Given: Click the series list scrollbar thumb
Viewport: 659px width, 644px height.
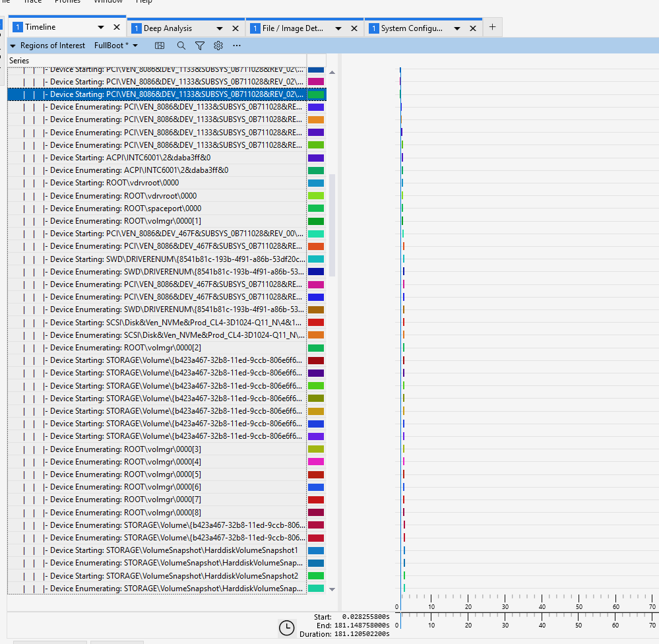Looking at the screenshot, I should pos(332,225).
